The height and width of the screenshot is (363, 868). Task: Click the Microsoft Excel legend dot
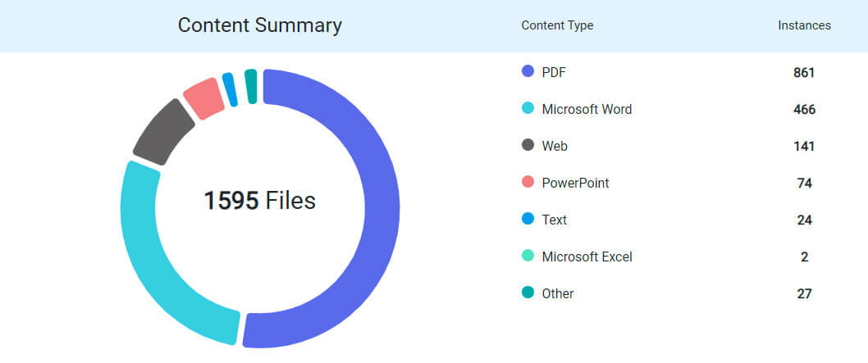(528, 256)
